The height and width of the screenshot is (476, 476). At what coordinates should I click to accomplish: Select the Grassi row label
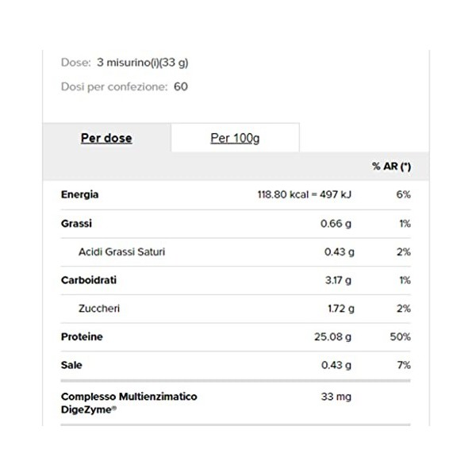tap(76, 224)
